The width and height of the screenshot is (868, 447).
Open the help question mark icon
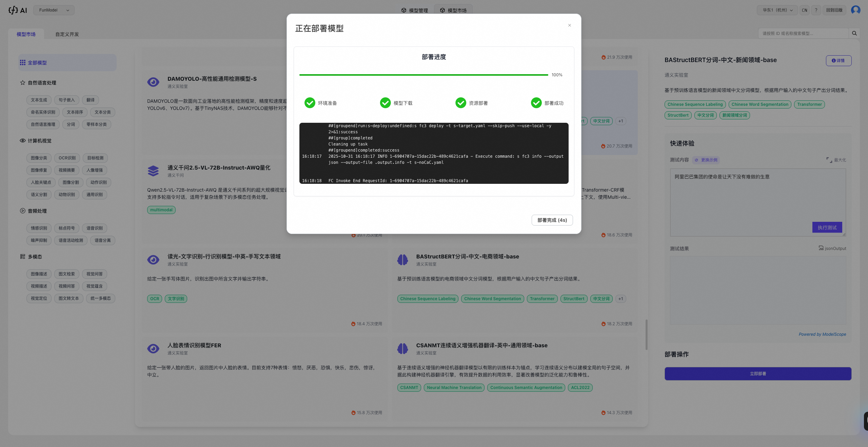816,10
